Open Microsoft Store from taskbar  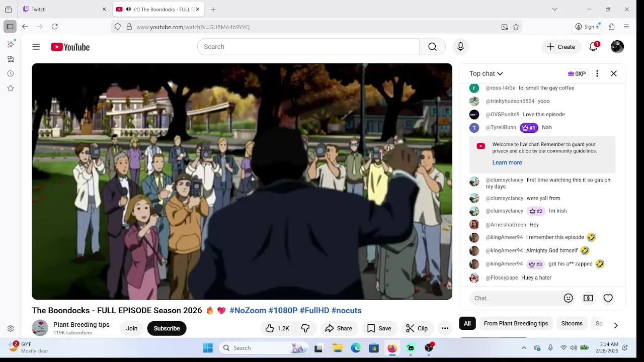(x=374, y=348)
